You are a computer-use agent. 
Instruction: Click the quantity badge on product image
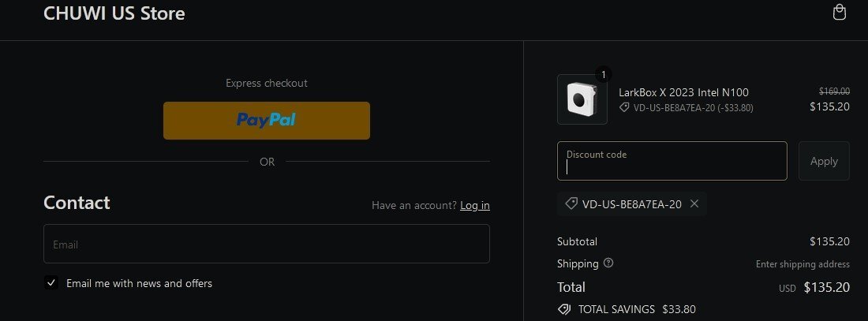[x=604, y=75]
